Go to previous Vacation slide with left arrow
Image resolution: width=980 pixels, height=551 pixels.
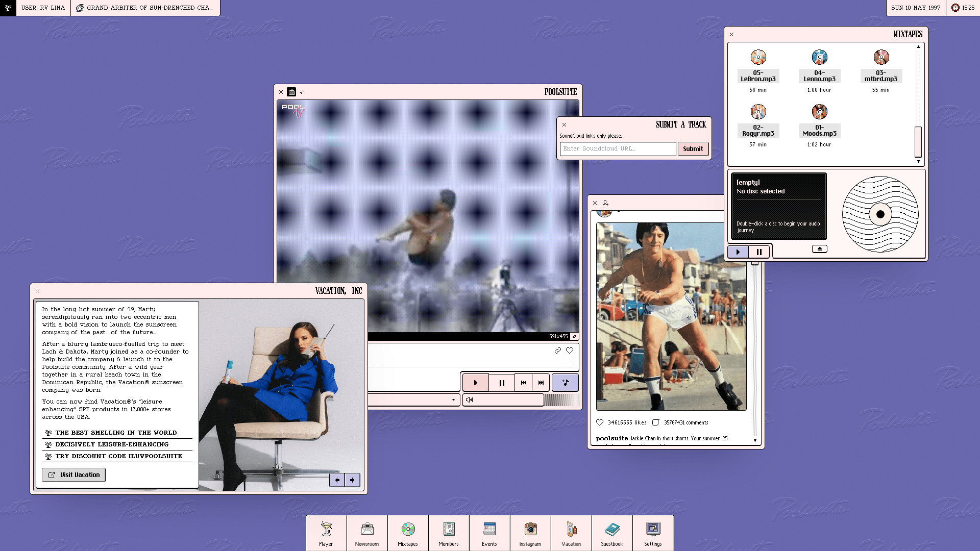[x=337, y=480]
